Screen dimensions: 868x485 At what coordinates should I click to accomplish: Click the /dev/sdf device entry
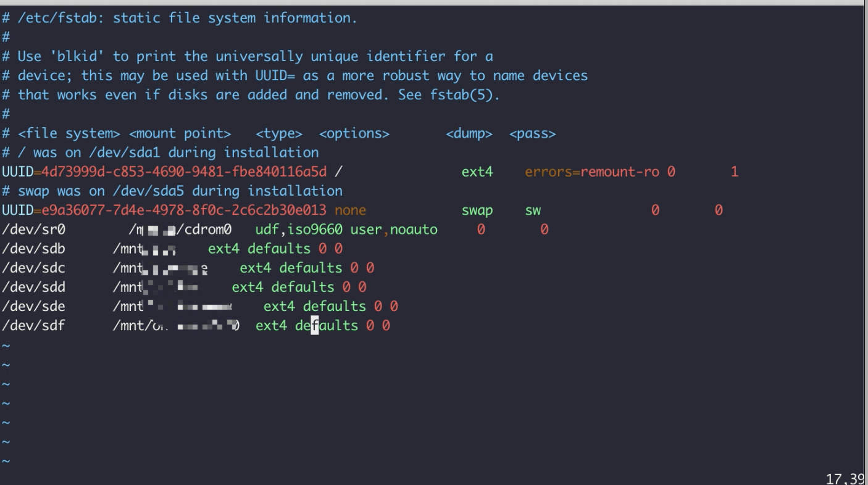tap(33, 325)
